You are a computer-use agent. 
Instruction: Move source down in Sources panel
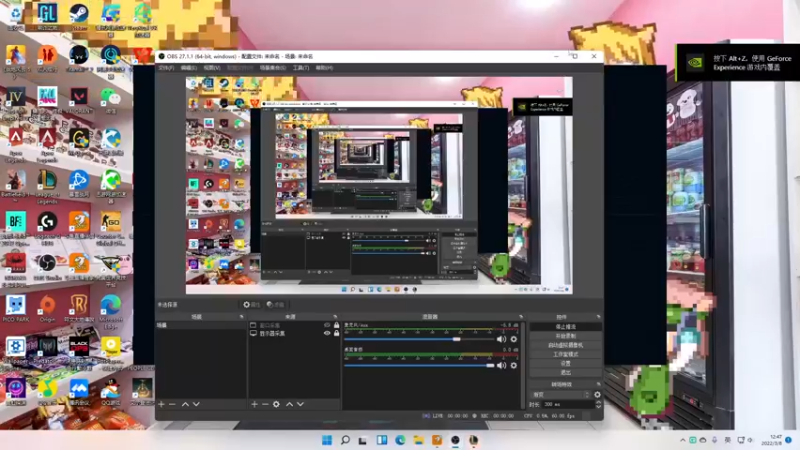tap(300, 404)
